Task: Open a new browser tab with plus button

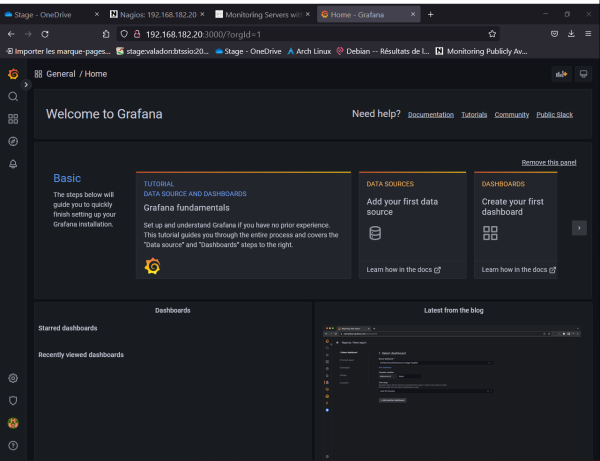Action: click(x=430, y=14)
